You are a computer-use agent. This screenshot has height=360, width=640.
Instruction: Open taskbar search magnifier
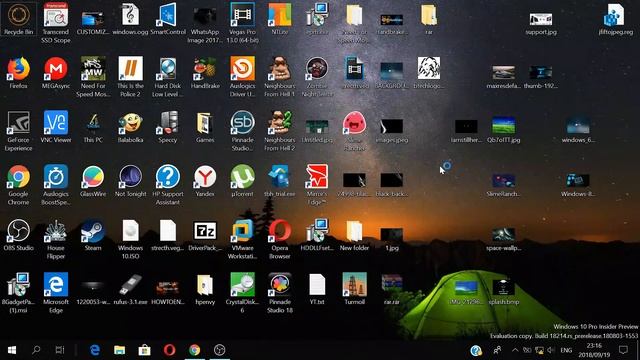(36, 350)
